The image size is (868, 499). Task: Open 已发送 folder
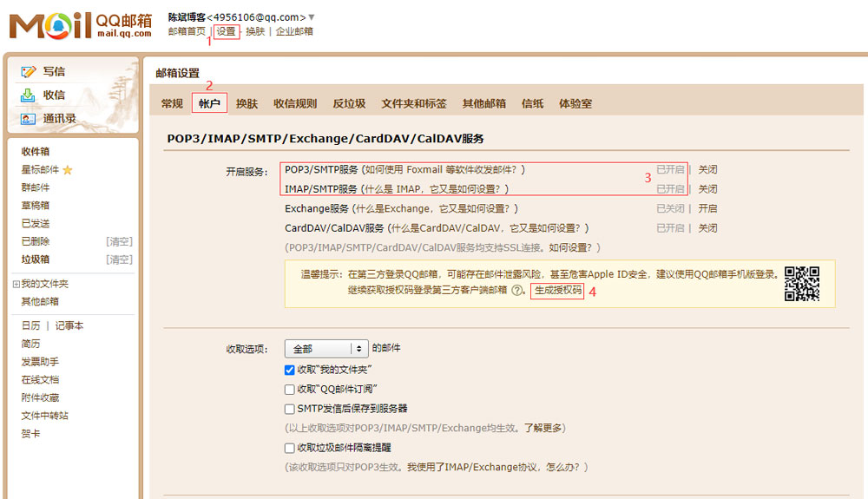[x=36, y=224]
